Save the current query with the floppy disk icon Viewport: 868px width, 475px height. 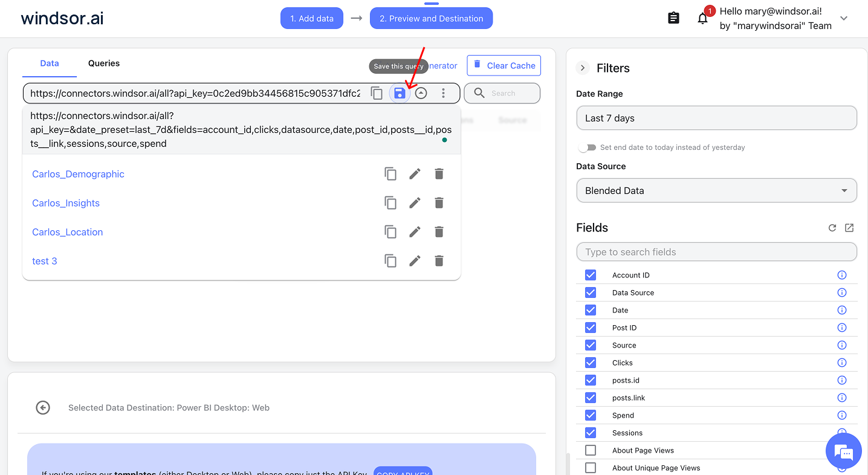(400, 93)
